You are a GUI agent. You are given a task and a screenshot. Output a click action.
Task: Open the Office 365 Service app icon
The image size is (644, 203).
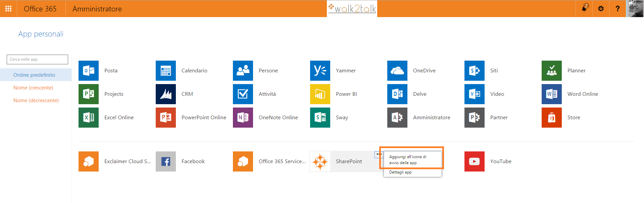pyautogui.click(x=243, y=161)
